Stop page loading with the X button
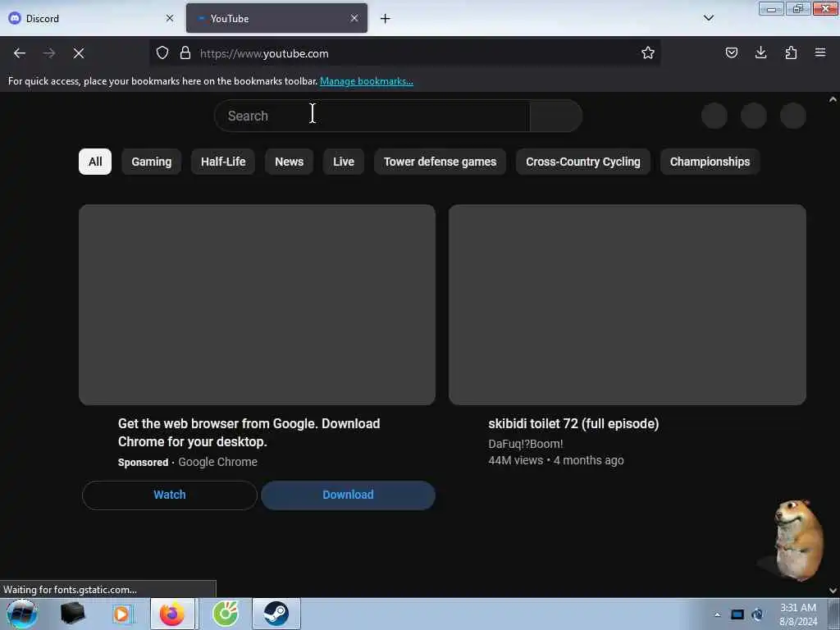Screen dimensions: 840x630 coord(79,53)
